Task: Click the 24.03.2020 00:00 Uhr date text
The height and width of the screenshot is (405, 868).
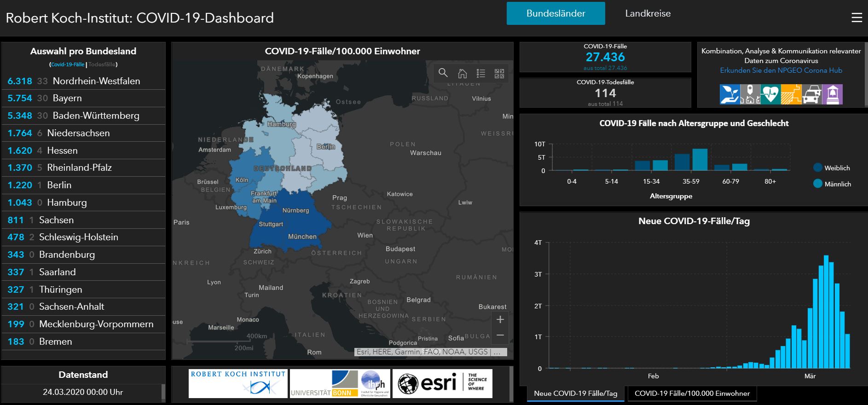Action: point(83,392)
